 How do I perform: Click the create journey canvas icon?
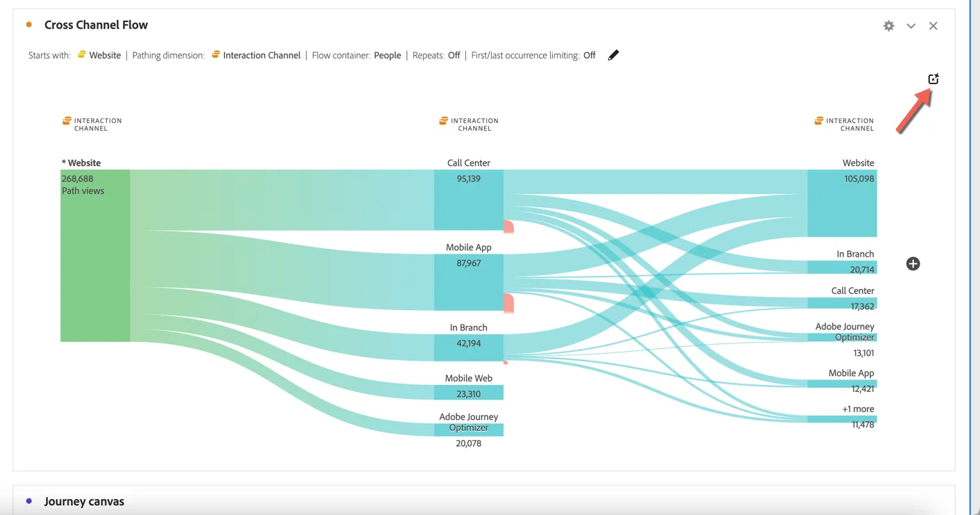(933, 79)
